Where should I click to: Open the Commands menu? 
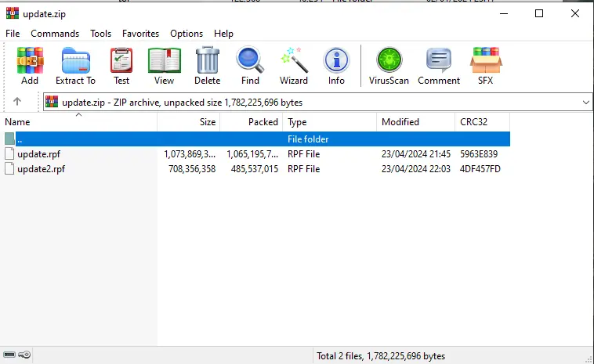click(55, 34)
